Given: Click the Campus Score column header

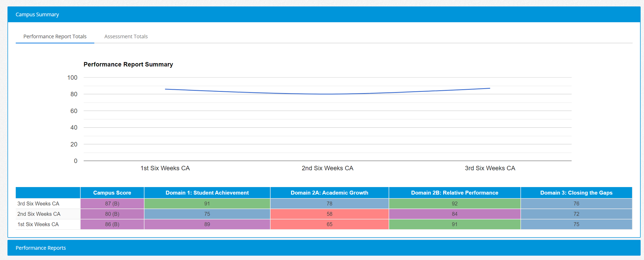Looking at the screenshot, I should tap(112, 193).
